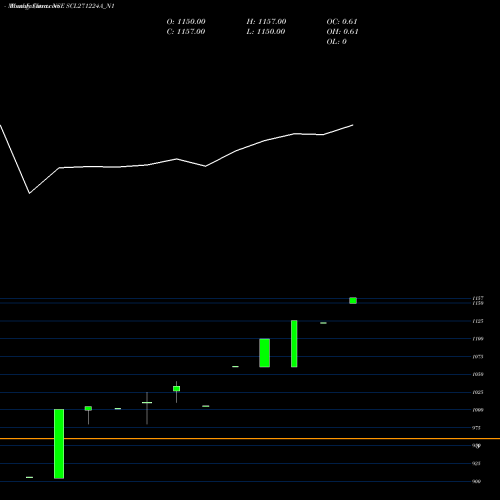The width and height of the screenshot is (500, 500).
Task: Click the tall green candle rising from 900
Action: [59, 444]
